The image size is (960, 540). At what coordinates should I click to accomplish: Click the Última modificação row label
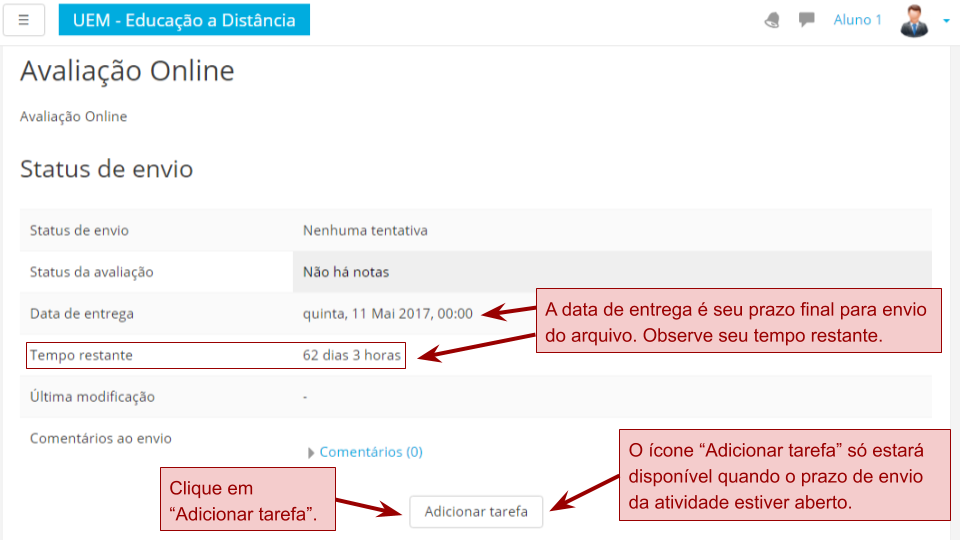click(92, 396)
